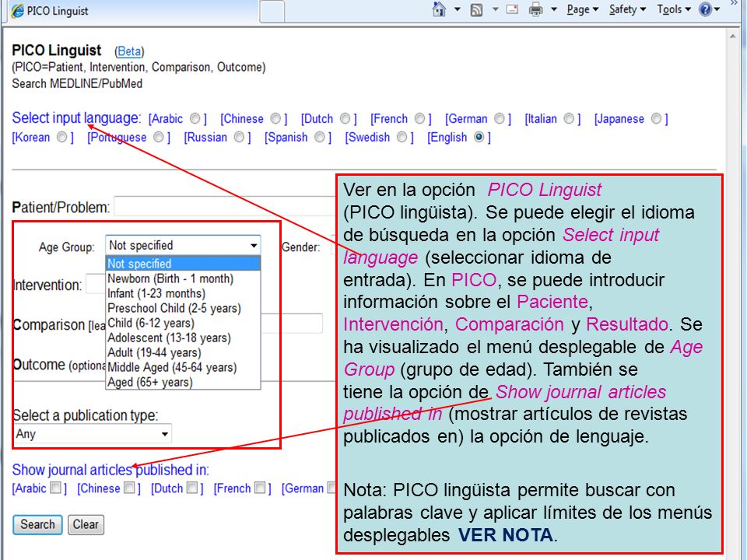Choose Newborn (Birth - 1 month) age group
This screenshot has height=560, width=747.
coord(183,278)
